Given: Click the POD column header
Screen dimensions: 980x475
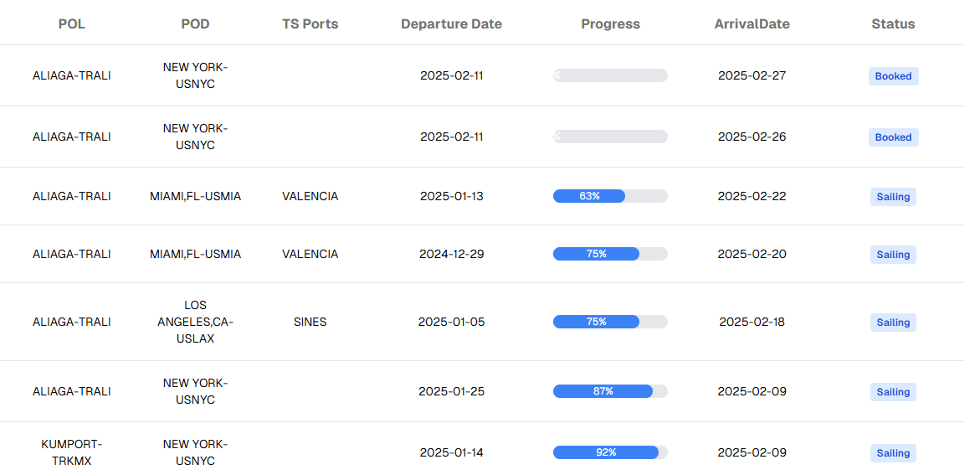Looking at the screenshot, I should coord(195,24).
